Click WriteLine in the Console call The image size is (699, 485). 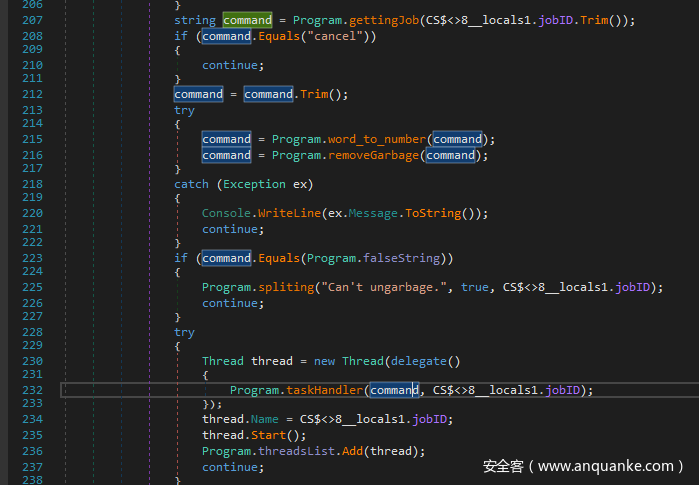pyautogui.click(x=289, y=213)
